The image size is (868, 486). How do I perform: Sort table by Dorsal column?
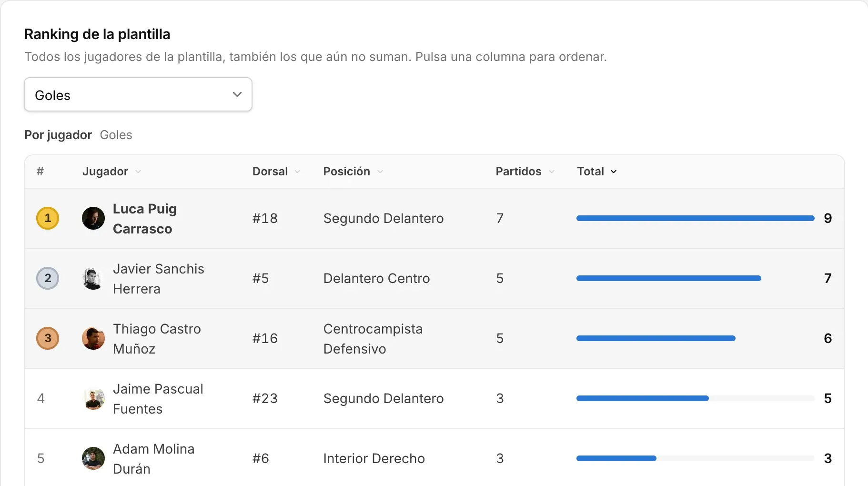point(276,172)
